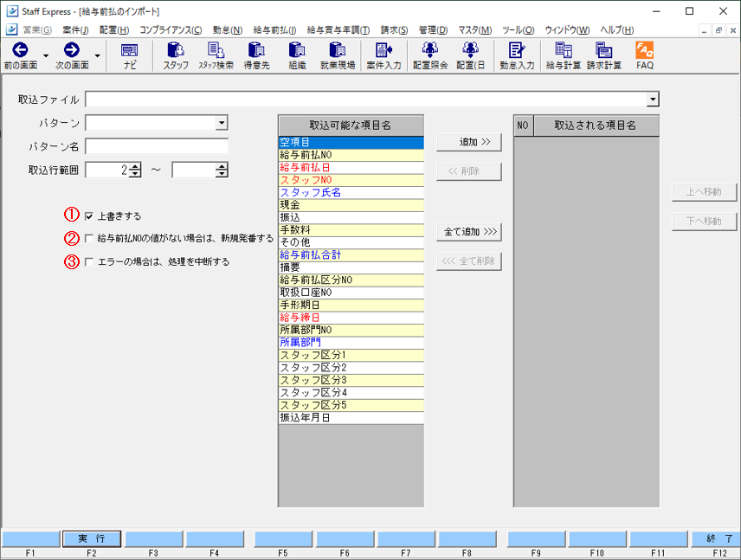Screen dimensions: 741x560
Task: Decrease 取込行範囲 start value spinner down
Action: point(135,173)
